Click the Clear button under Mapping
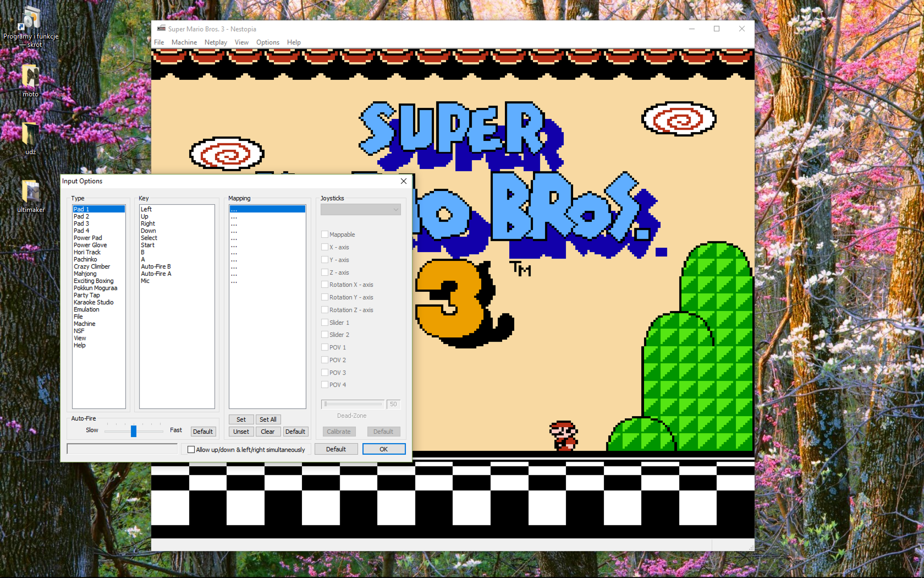Screen dimensions: 924x578 click(x=267, y=431)
